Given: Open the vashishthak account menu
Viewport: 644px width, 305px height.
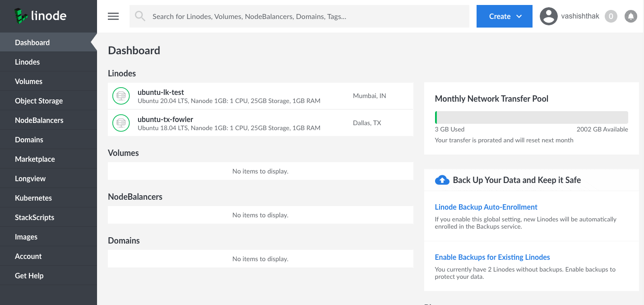Looking at the screenshot, I should pos(580,16).
